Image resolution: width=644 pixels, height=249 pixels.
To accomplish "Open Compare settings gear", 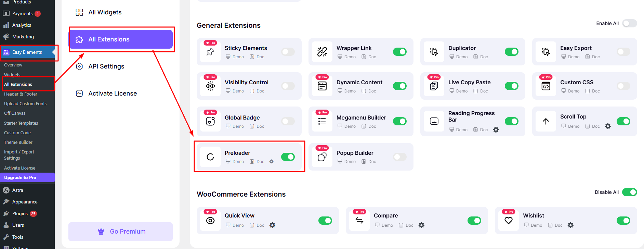I will [422, 225].
